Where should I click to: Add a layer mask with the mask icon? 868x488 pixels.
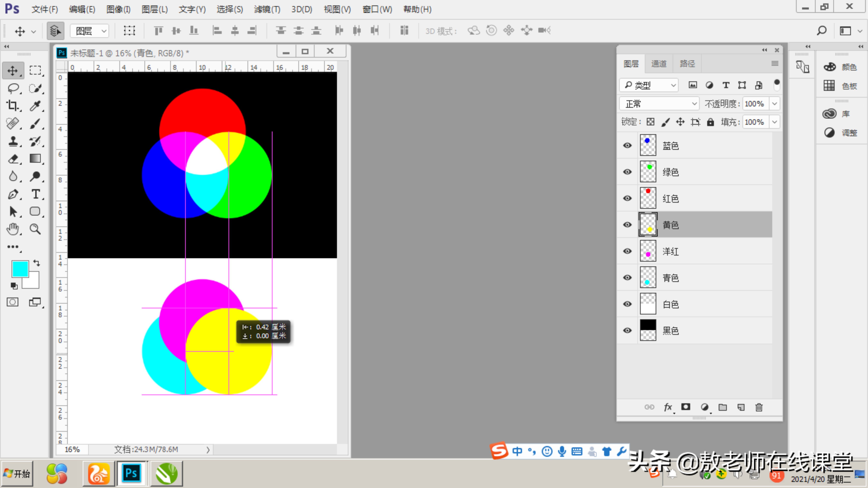pyautogui.click(x=686, y=407)
